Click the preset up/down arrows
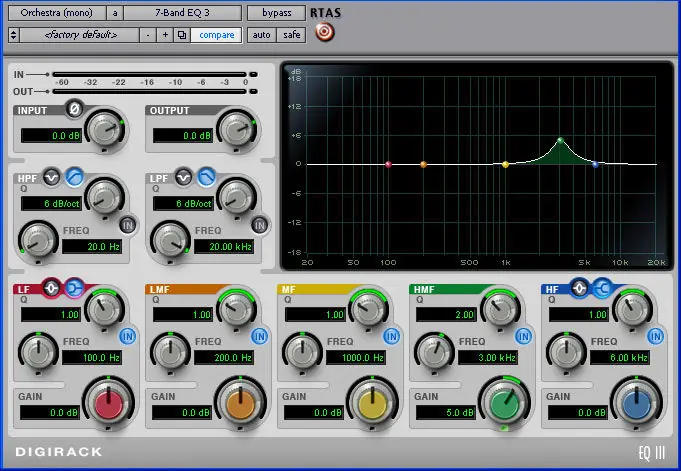 pyautogui.click(x=13, y=35)
